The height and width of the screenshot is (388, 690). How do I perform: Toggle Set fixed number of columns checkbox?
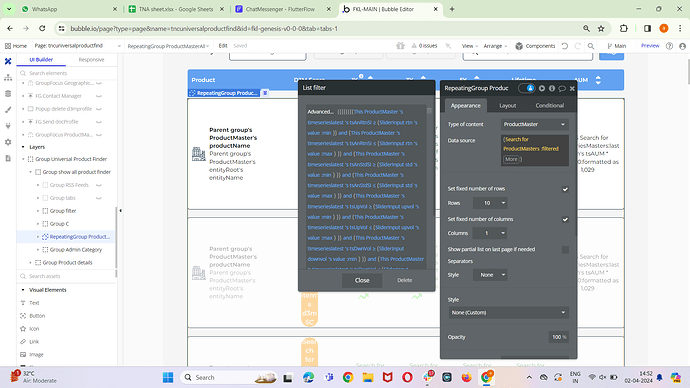565,219
